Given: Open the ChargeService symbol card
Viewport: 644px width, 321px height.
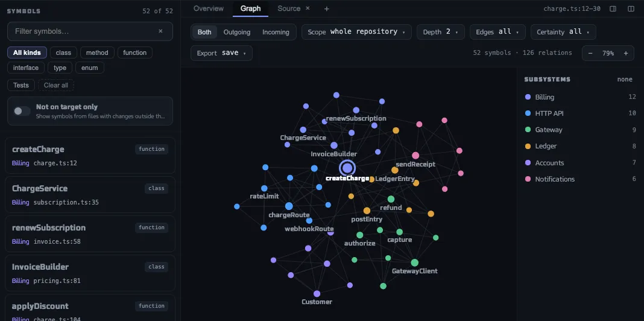Looking at the screenshot, I should [x=90, y=195].
